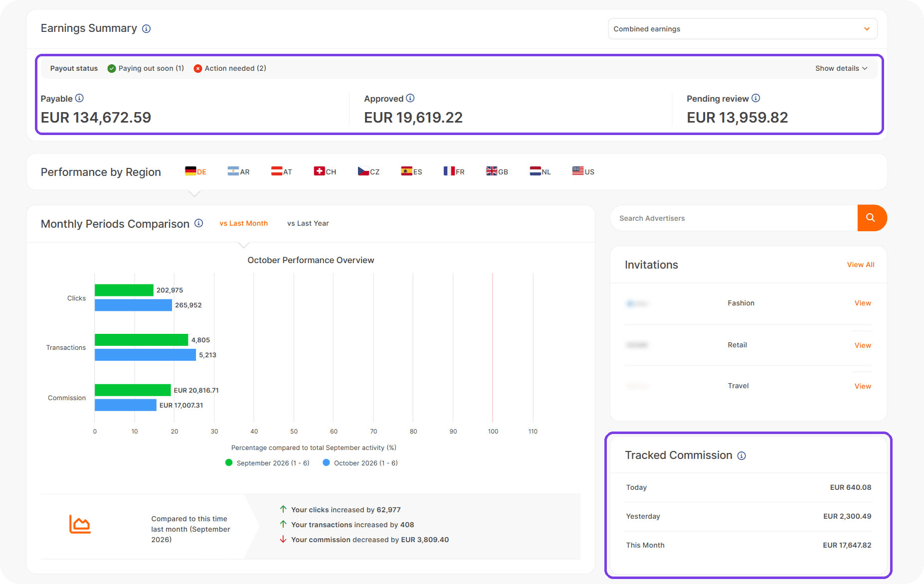The height and width of the screenshot is (584, 924).
Task: Select the Austria AT flag region
Action: [x=282, y=171]
